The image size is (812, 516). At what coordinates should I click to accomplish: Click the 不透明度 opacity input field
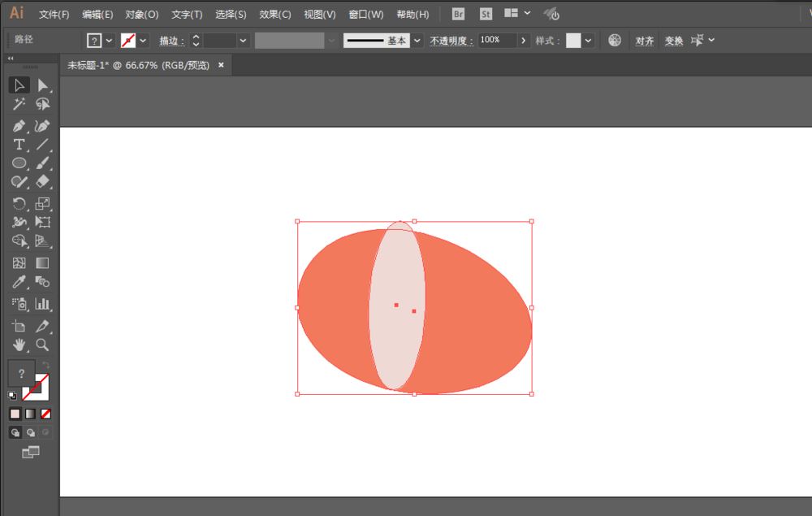point(495,40)
